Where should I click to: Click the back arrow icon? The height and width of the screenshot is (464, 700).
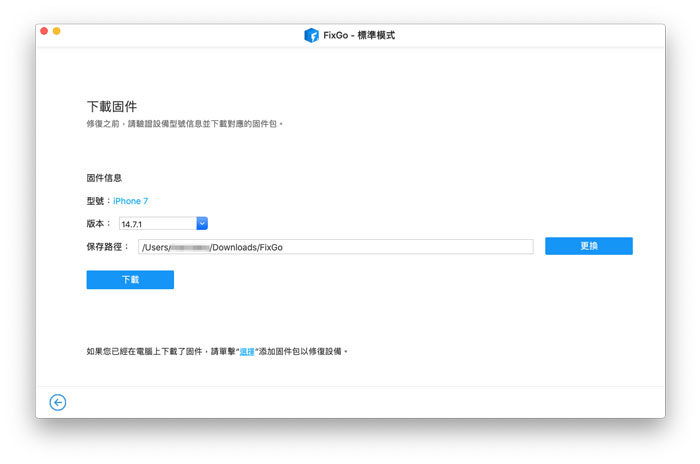tap(58, 402)
